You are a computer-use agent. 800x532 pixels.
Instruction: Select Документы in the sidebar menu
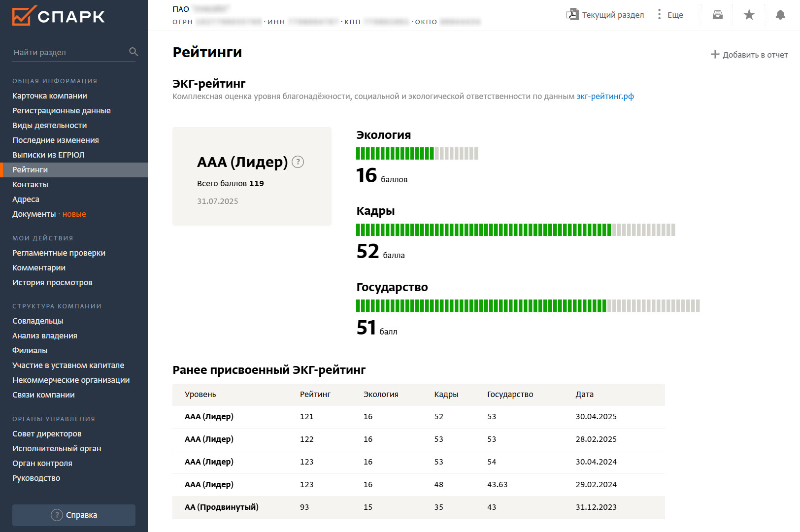click(x=34, y=214)
